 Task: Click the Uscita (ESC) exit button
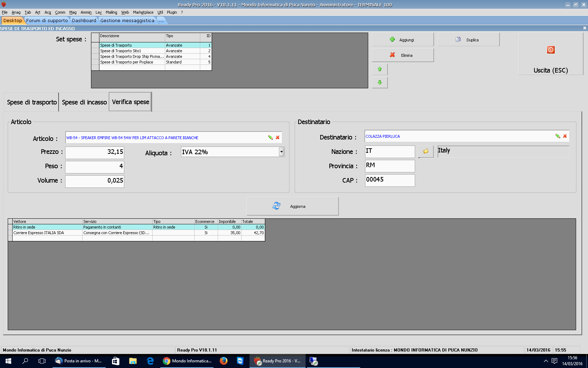551,54
